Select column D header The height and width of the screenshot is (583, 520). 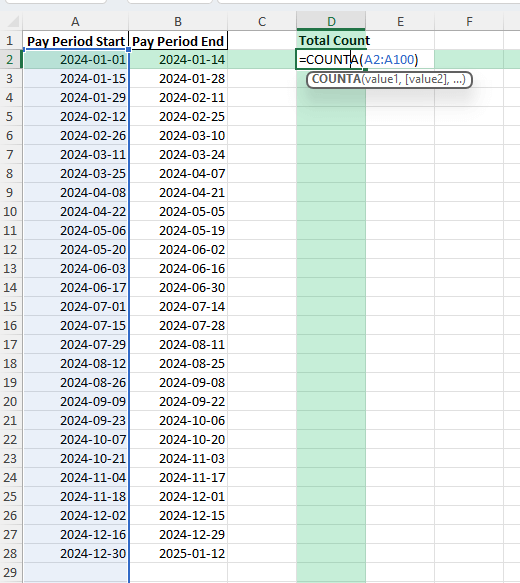331,22
